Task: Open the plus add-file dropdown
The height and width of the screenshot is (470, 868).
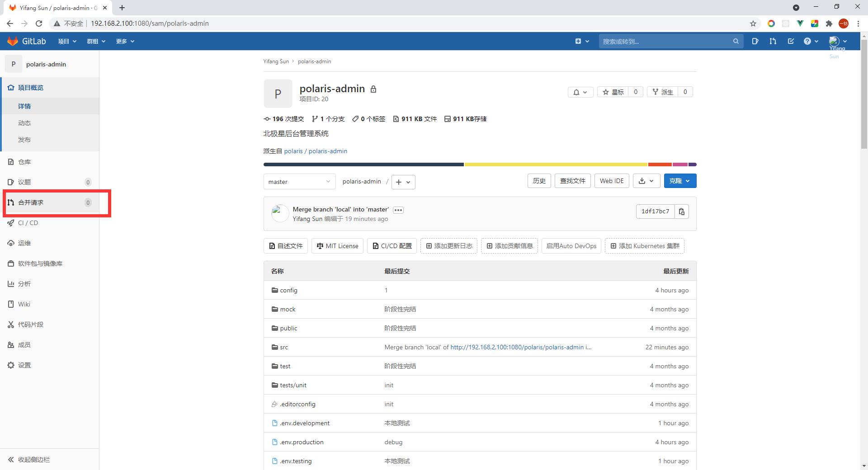Action: pos(403,182)
